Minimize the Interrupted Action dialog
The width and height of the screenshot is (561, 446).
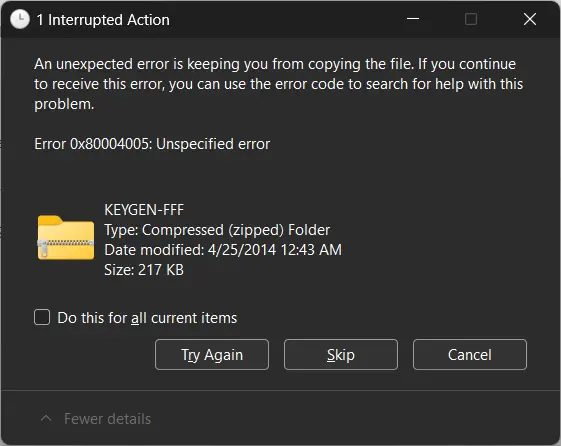(413, 19)
